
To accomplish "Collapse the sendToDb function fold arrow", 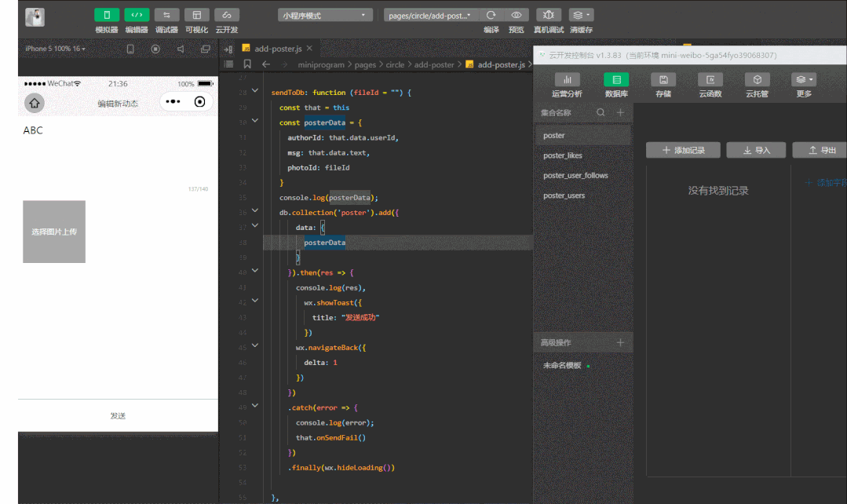I will pyautogui.click(x=255, y=90).
